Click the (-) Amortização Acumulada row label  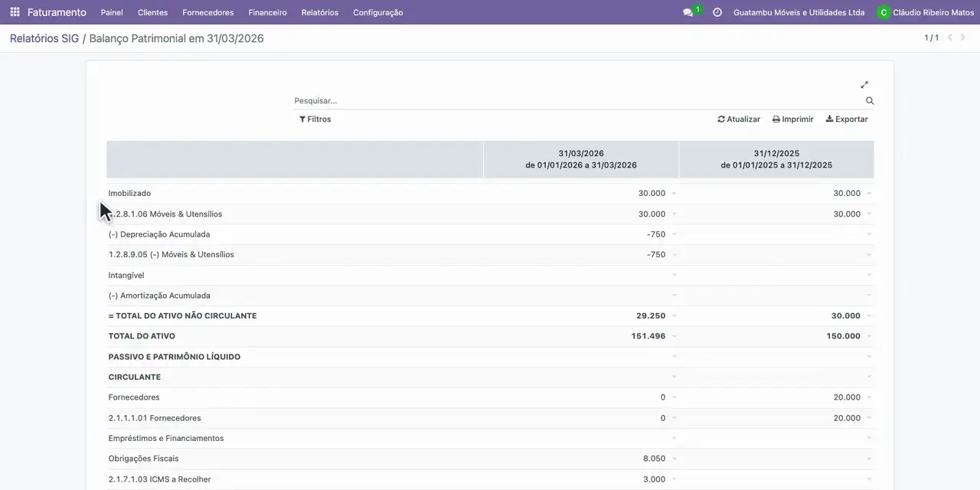159,296
